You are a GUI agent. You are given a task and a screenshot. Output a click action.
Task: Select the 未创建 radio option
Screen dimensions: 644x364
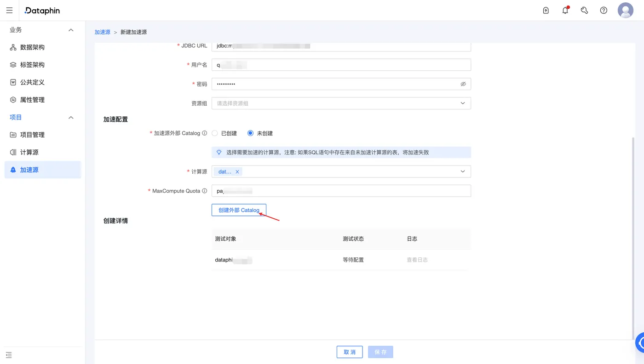click(x=250, y=133)
